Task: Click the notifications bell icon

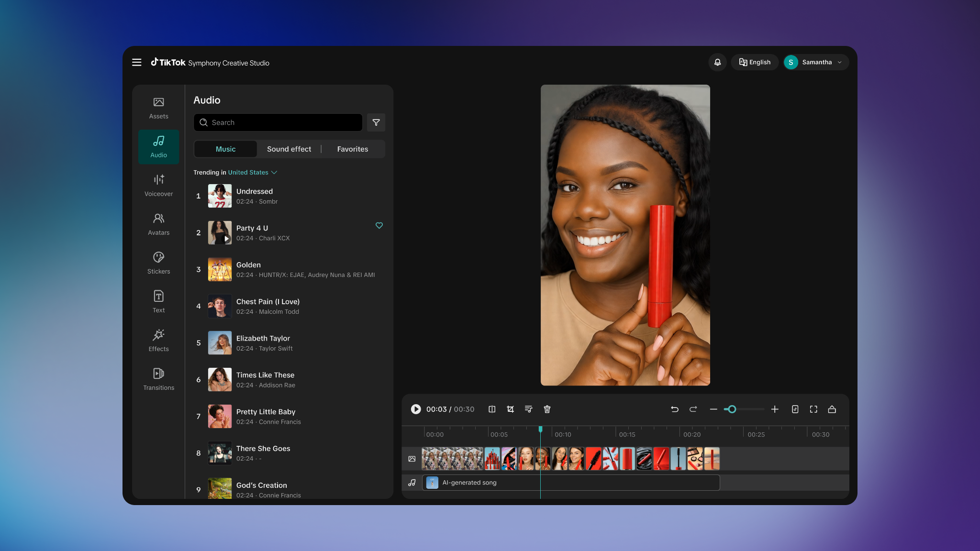Action: pyautogui.click(x=717, y=62)
